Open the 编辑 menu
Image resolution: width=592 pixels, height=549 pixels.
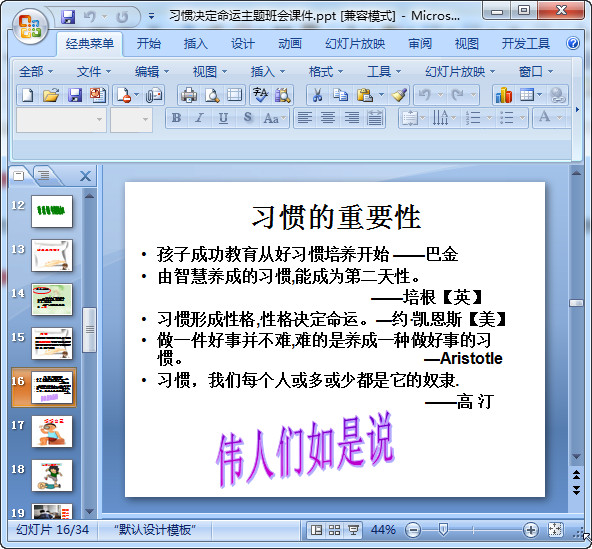(x=151, y=71)
